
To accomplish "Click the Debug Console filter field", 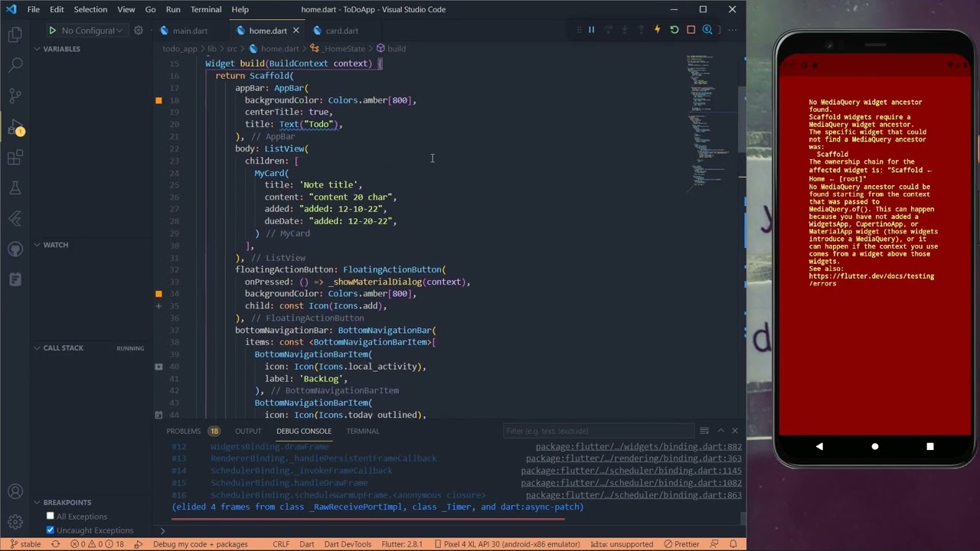I will click(x=597, y=431).
